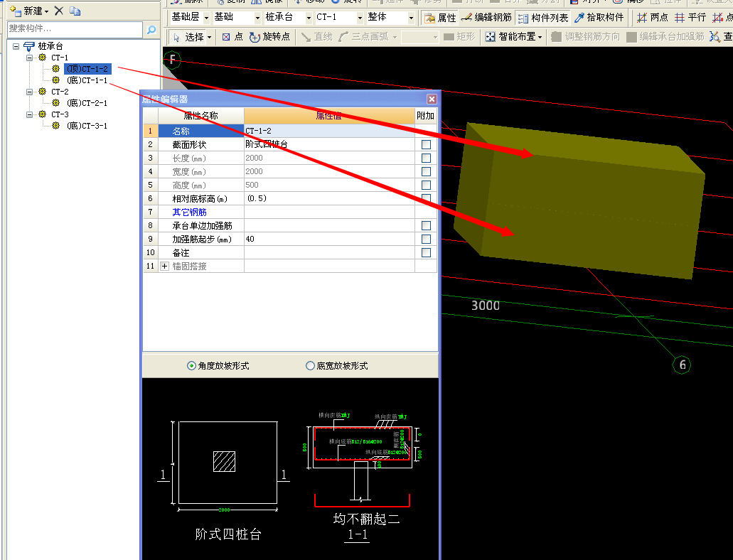Open the 桩承台 component type dropdown
733x560 pixels.
click(309, 18)
